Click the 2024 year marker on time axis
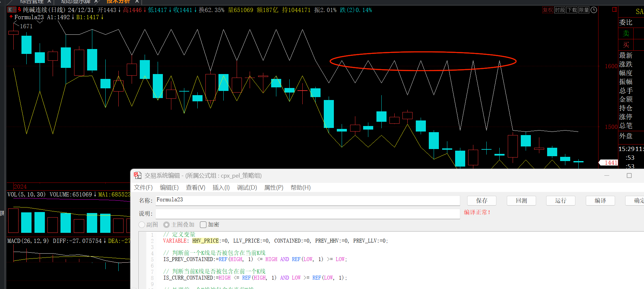This screenshot has width=644, height=289. pyautogui.click(x=20, y=187)
